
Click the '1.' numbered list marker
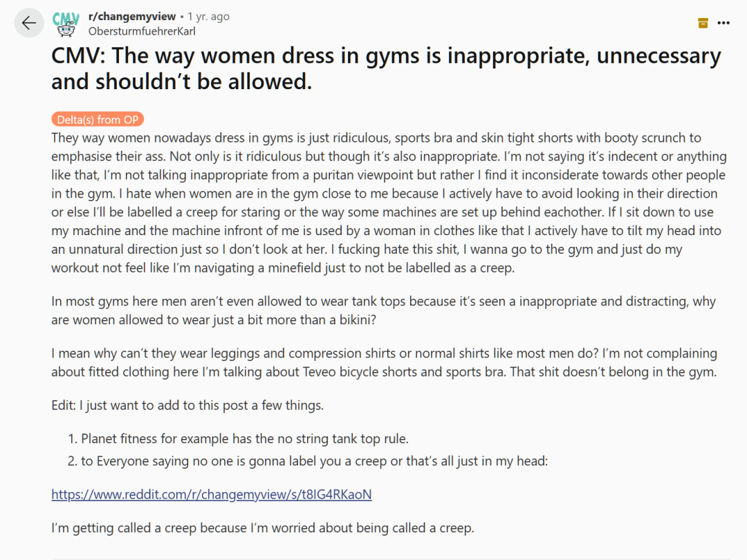73,438
